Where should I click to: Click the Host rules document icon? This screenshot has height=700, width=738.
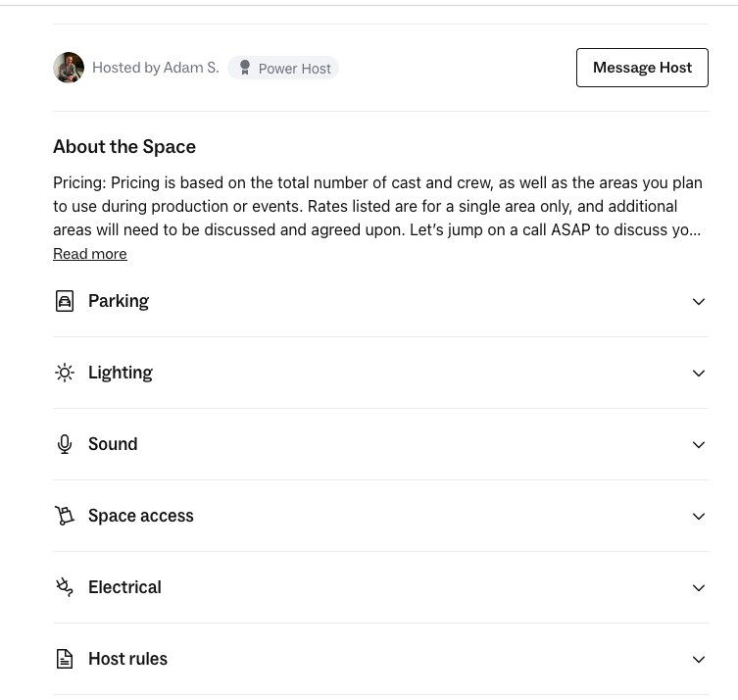coord(65,659)
